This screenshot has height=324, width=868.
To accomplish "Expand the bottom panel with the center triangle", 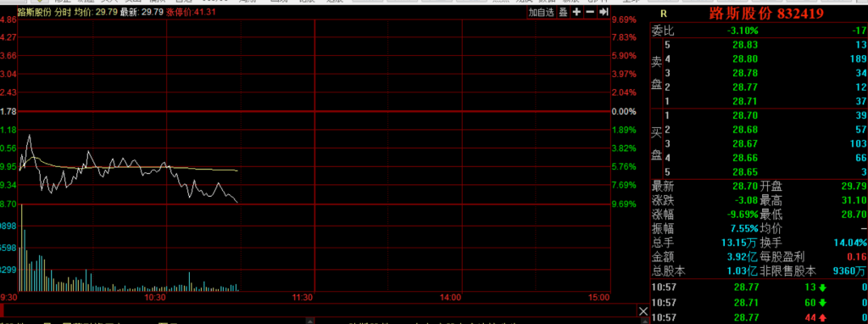I will tap(310, 321).
